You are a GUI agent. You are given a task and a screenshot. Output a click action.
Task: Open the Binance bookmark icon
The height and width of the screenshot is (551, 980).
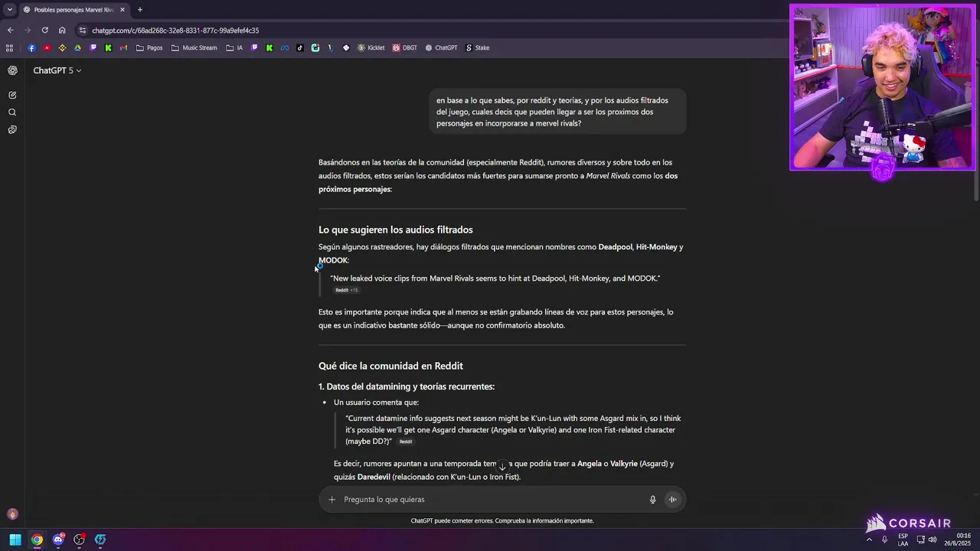click(62, 47)
